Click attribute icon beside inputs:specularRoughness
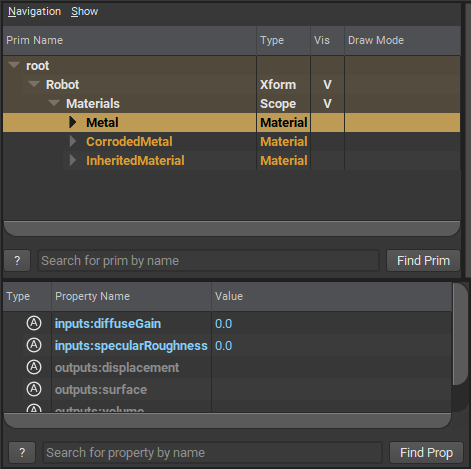 (x=34, y=345)
